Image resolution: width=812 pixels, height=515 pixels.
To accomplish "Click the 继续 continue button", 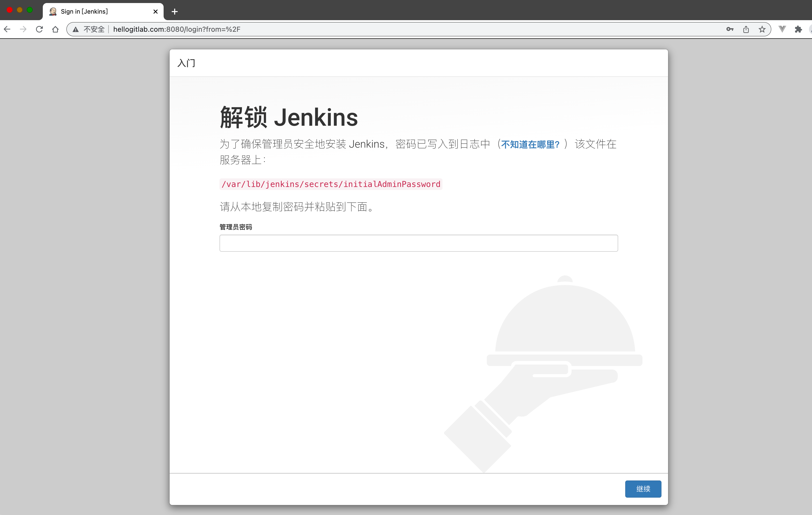I will pyautogui.click(x=643, y=489).
